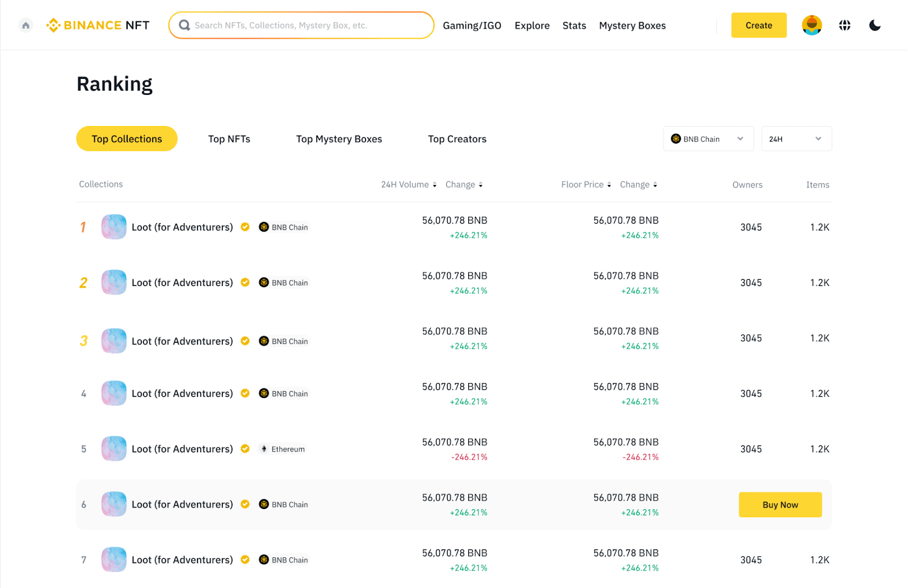
Task: Click BNB Chain tag in rank 6 row
Action: 284,505
